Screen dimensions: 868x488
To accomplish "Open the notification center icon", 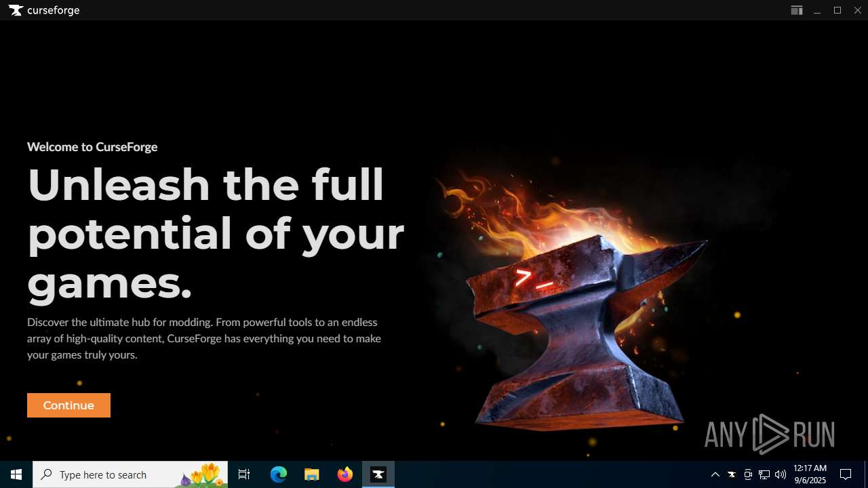I will (x=846, y=474).
